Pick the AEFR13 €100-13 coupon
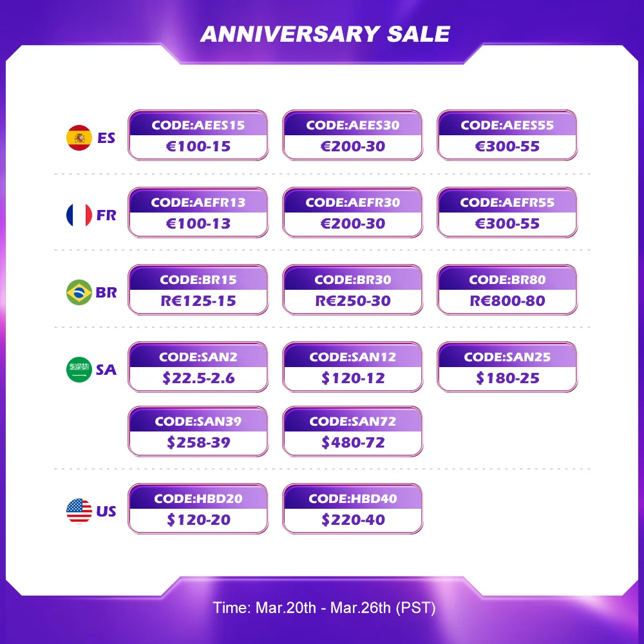Viewport: 644px width, 644px height. pyautogui.click(x=198, y=213)
